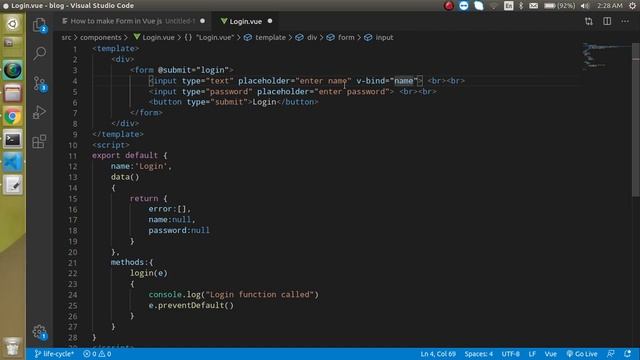Open Ubuntu dash search in dock

13,24
